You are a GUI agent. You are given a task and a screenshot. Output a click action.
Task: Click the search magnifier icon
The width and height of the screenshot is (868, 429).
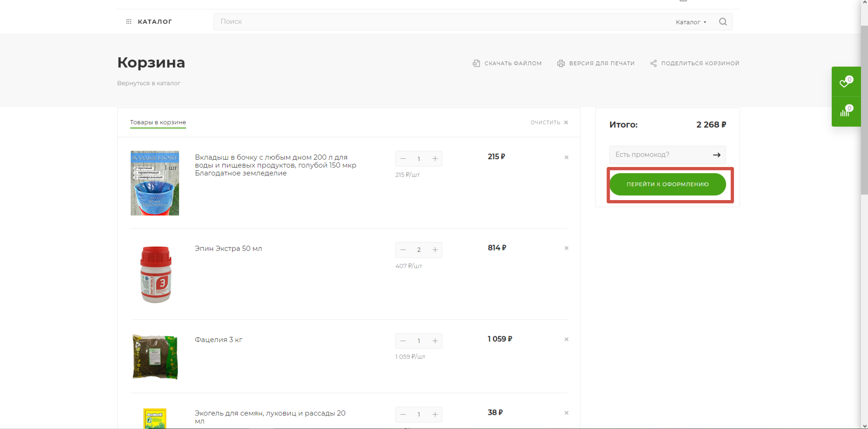pos(722,22)
